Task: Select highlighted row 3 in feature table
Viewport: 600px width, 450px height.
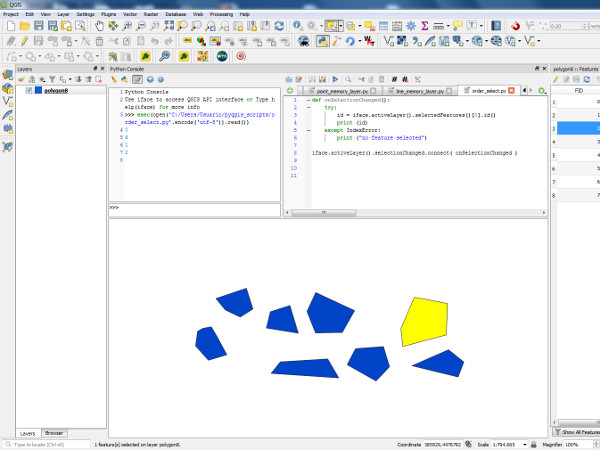Action: 578,128
